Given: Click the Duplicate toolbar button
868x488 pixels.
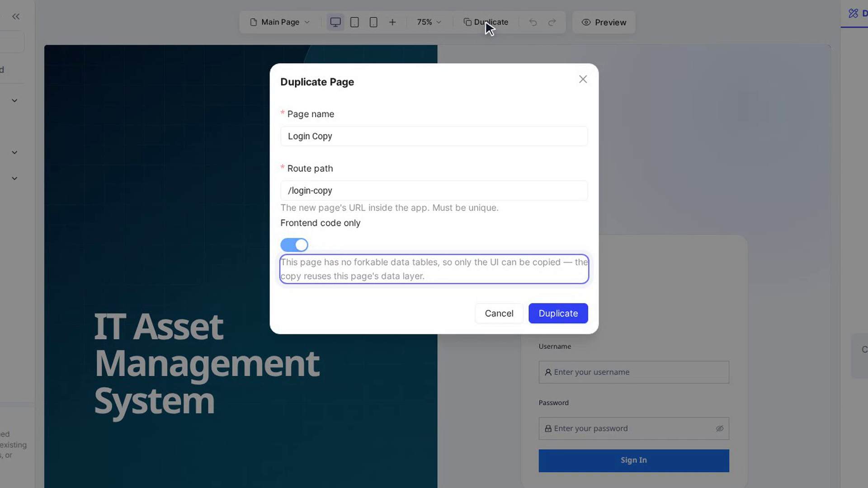Looking at the screenshot, I should pyautogui.click(x=486, y=22).
